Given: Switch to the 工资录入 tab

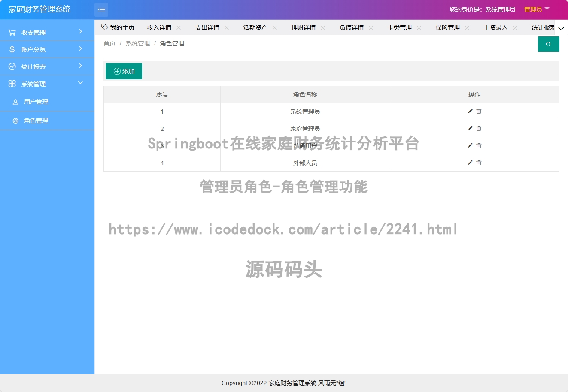Looking at the screenshot, I should click(496, 27).
